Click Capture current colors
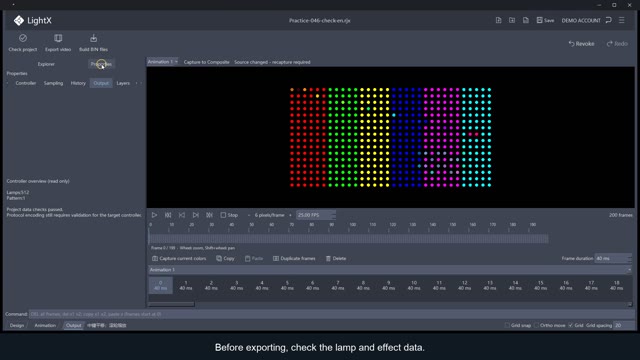The height and width of the screenshot is (360, 640). tap(179, 259)
